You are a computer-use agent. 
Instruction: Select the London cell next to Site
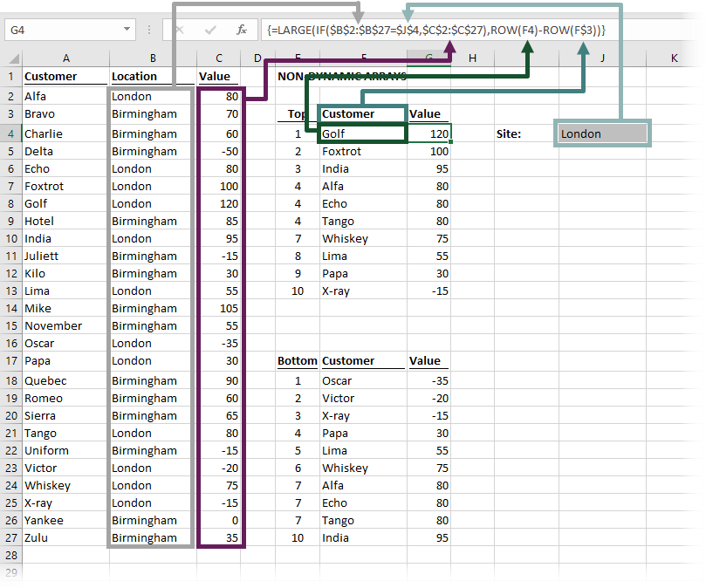[x=600, y=133]
